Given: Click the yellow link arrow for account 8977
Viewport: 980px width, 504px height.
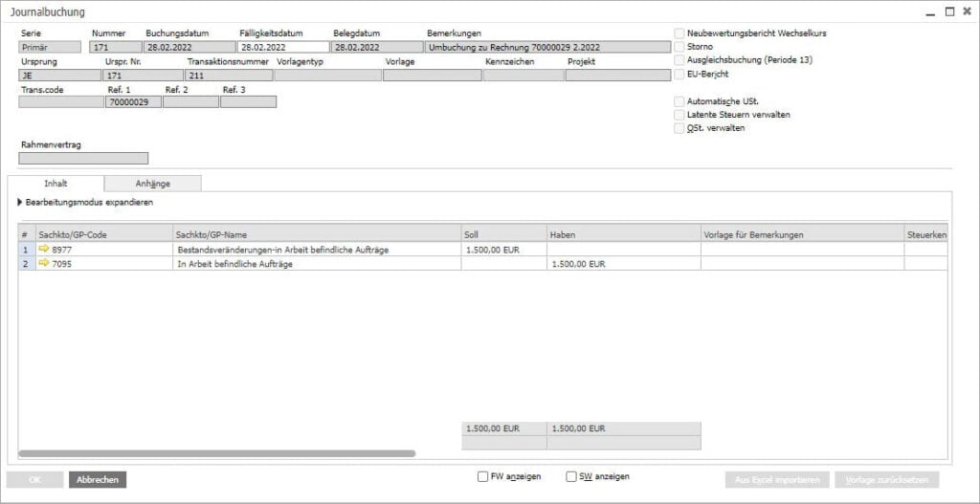Looking at the screenshot, I should tap(44, 250).
